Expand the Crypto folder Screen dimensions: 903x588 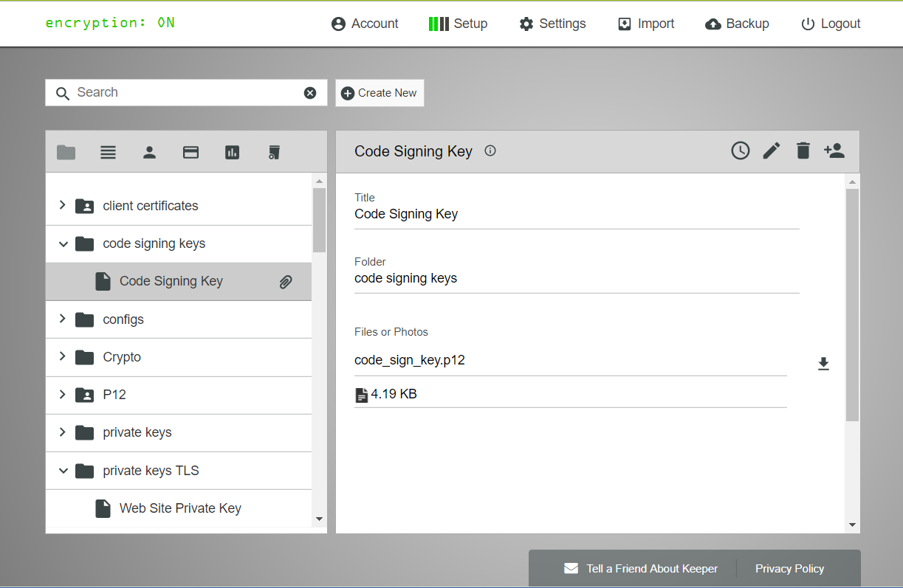[63, 357]
